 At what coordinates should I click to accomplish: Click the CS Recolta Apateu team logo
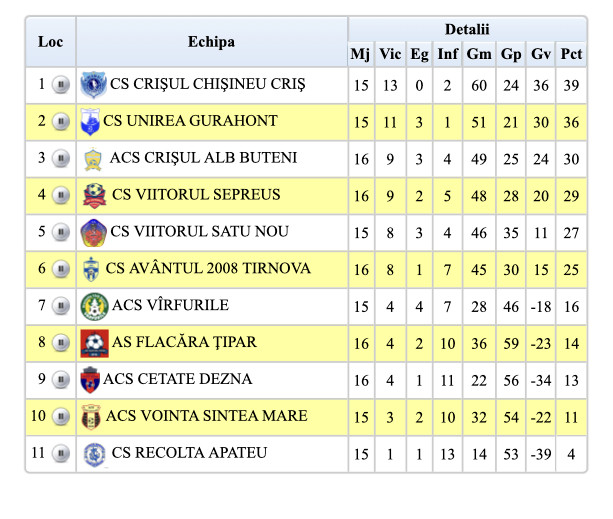[x=94, y=454]
